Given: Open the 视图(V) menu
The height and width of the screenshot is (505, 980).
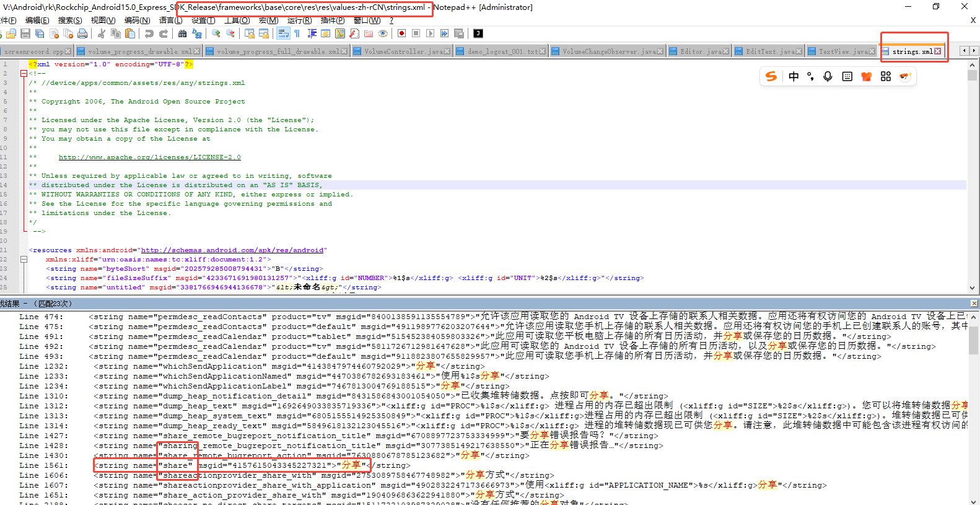Looking at the screenshot, I should click(x=103, y=20).
